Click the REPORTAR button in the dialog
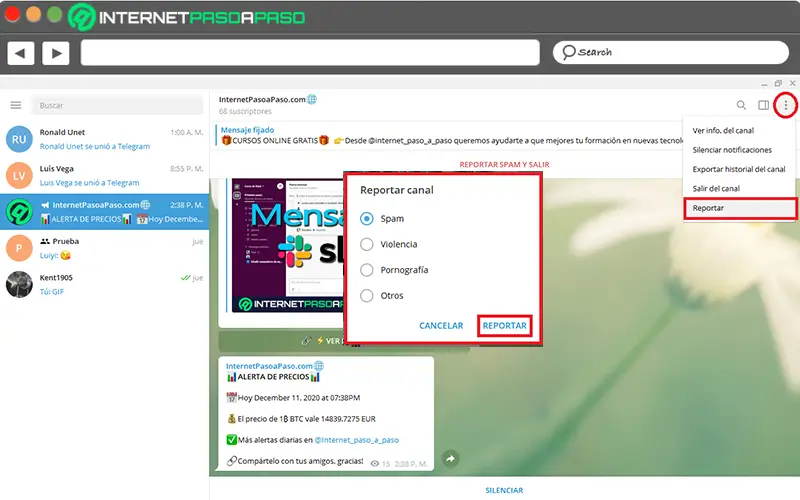 tap(505, 326)
